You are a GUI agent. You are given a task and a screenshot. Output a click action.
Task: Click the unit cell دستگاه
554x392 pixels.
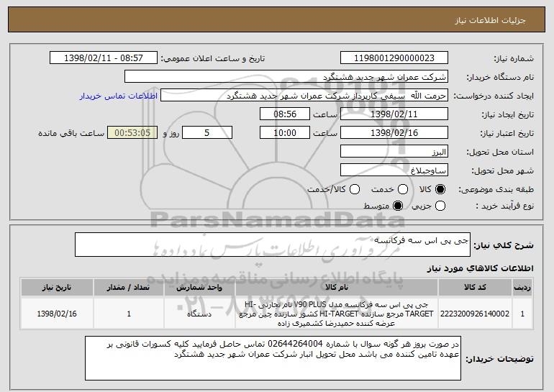pos(199,314)
